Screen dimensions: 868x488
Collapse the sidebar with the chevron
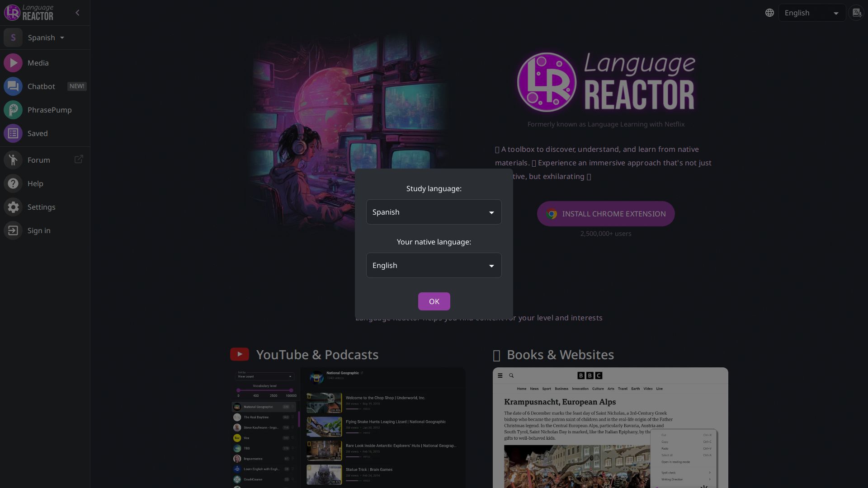(x=77, y=12)
